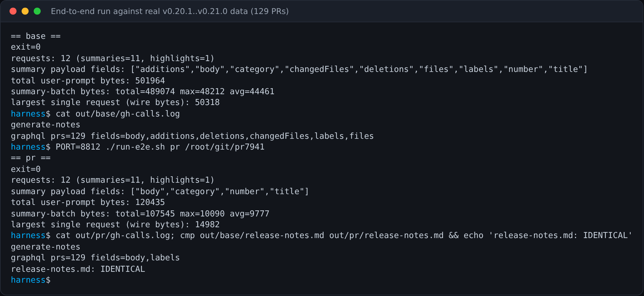The height and width of the screenshot is (296, 644).
Task: Click the pr summary payload fields line
Action: (160, 192)
